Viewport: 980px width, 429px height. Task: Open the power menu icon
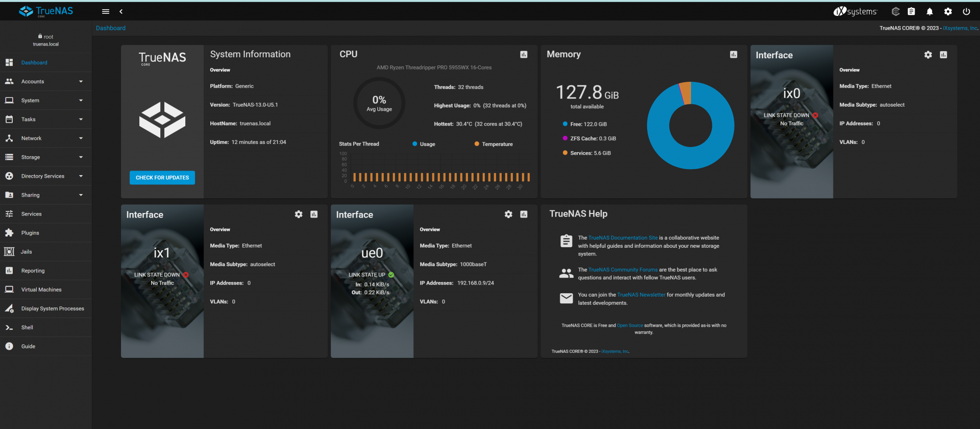pyautogui.click(x=966, y=11)
